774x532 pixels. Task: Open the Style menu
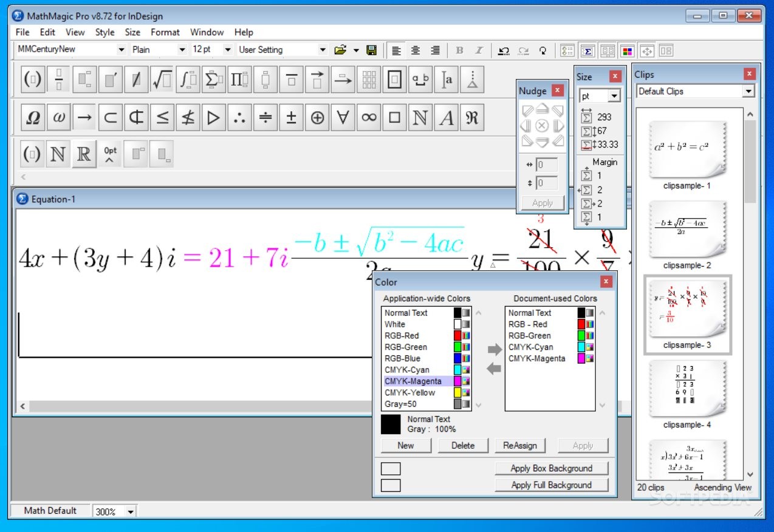pos(105,32)
